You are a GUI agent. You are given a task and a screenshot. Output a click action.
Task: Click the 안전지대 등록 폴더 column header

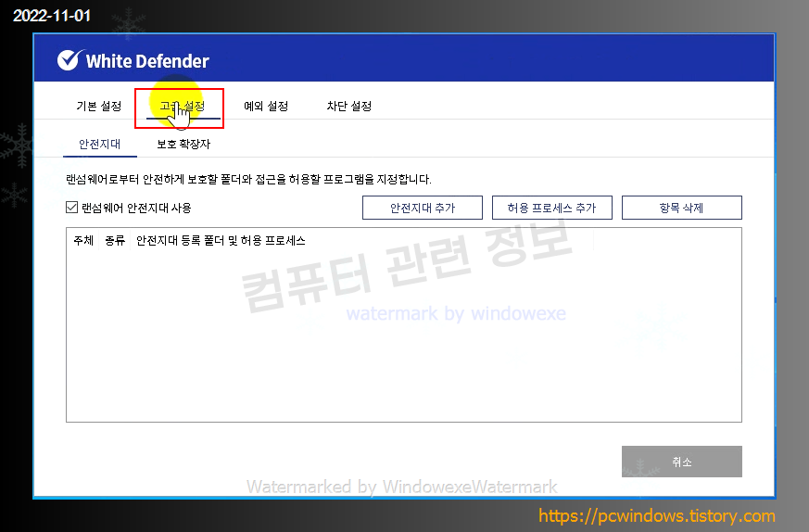click(x=221, y=240)
